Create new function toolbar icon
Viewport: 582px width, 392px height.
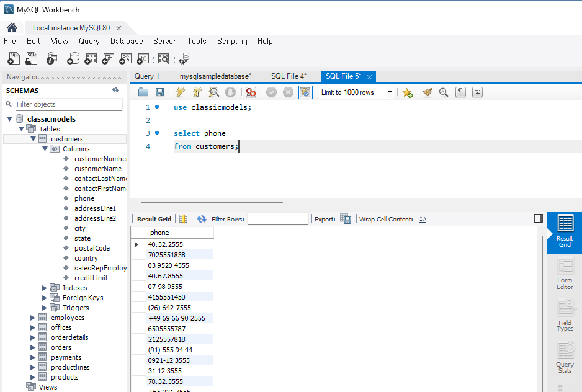143,58
